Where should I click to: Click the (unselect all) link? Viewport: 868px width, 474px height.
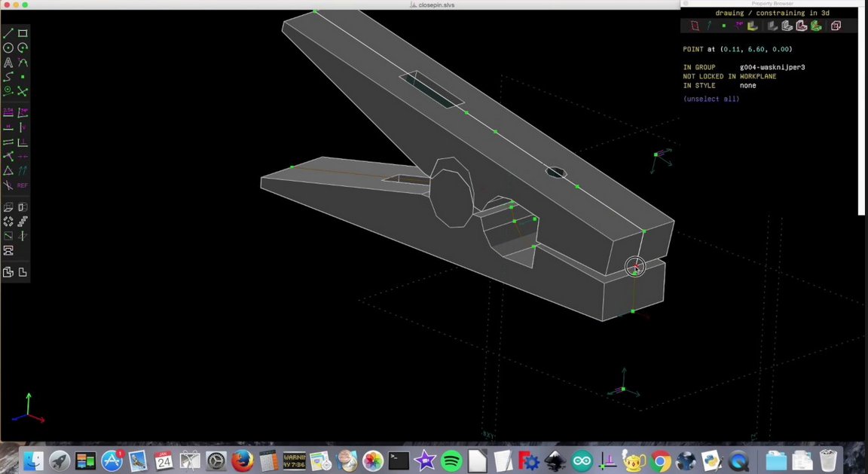[x=711, y=99]
